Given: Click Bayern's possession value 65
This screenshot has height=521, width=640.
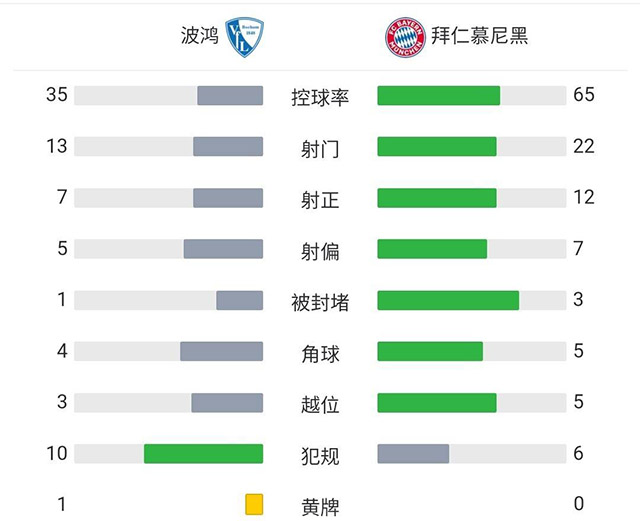Looking at the screenshot, I should (x=584, y=95).
